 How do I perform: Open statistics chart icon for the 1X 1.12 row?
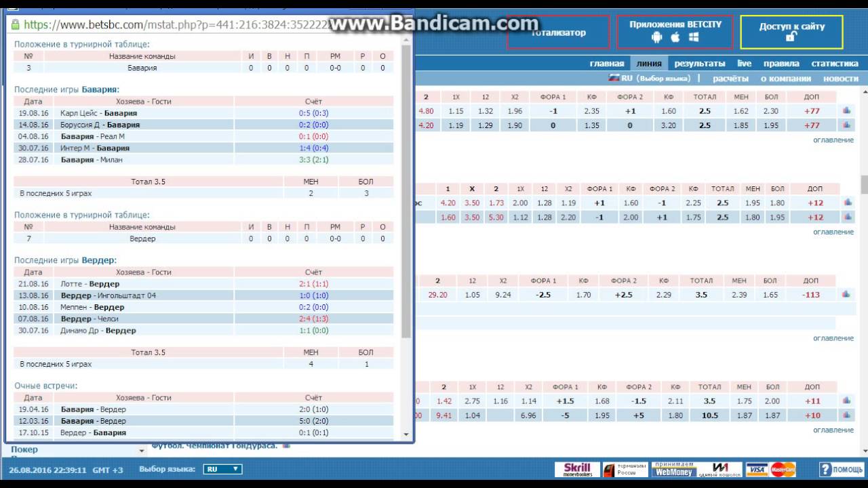pos(846,217)
